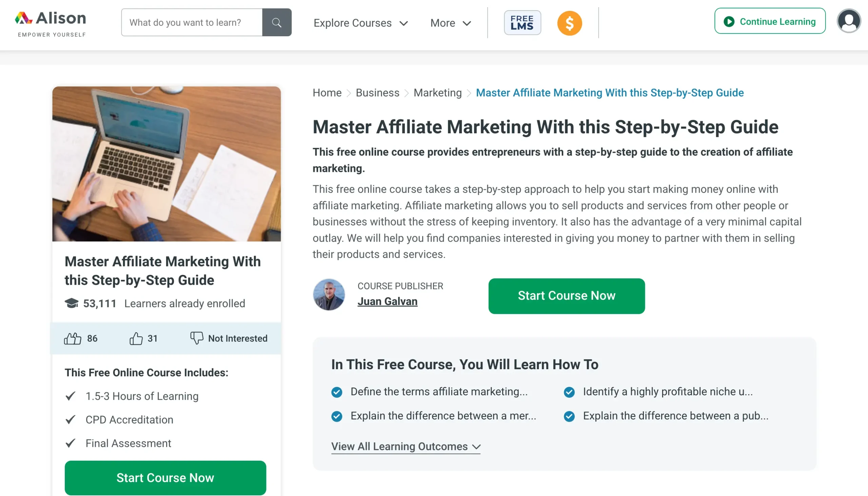Expand the Explore Courses dropdown
Image resolution: width=868 pixels, height=496 pixels.
click(360, 23)
